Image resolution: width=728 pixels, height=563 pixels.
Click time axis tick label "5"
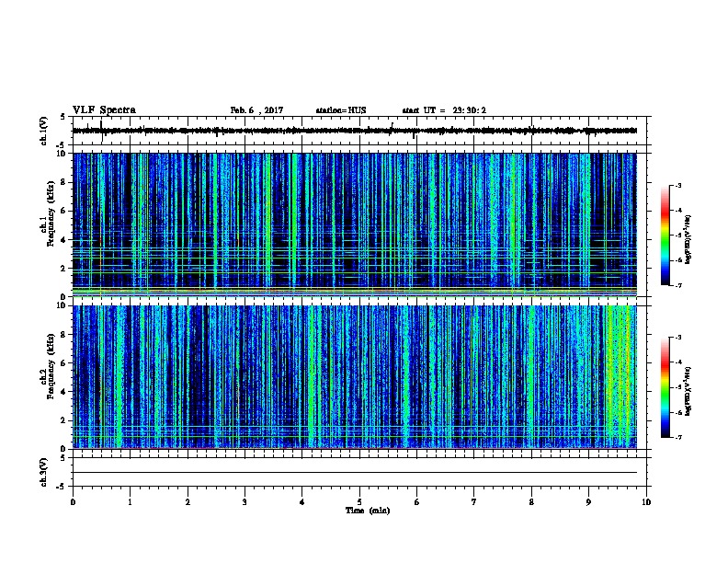click(x=359, y=502)
